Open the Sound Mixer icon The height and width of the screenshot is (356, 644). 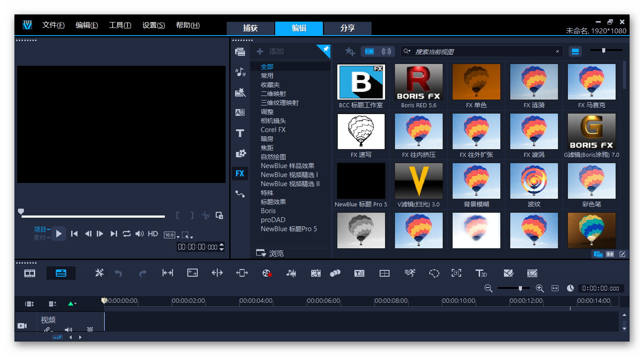(x=291, y=273)
